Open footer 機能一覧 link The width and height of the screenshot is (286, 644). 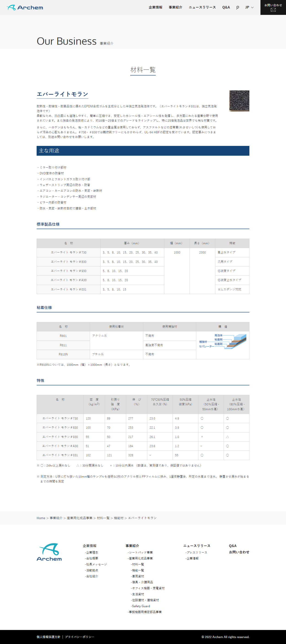point(137,571)
